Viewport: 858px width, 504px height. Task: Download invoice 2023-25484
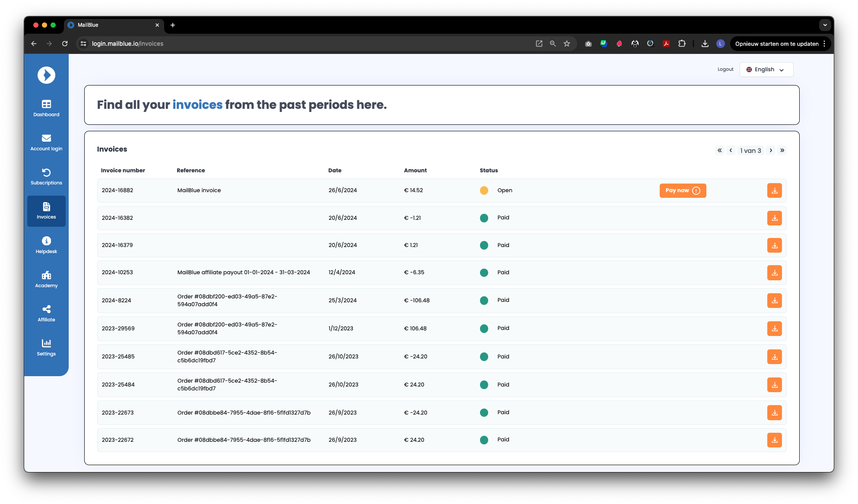pyautogui.click(x=774, y=385)
